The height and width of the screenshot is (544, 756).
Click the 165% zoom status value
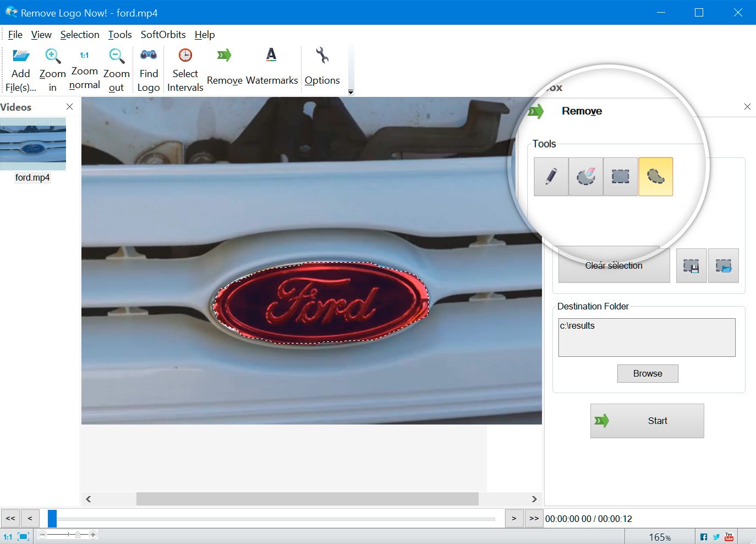660,537
